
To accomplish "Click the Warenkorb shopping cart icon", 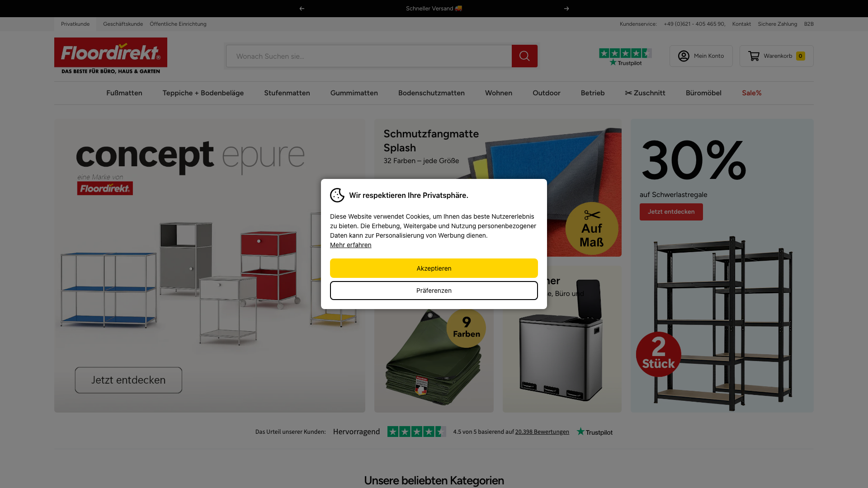I will [754, 56].
